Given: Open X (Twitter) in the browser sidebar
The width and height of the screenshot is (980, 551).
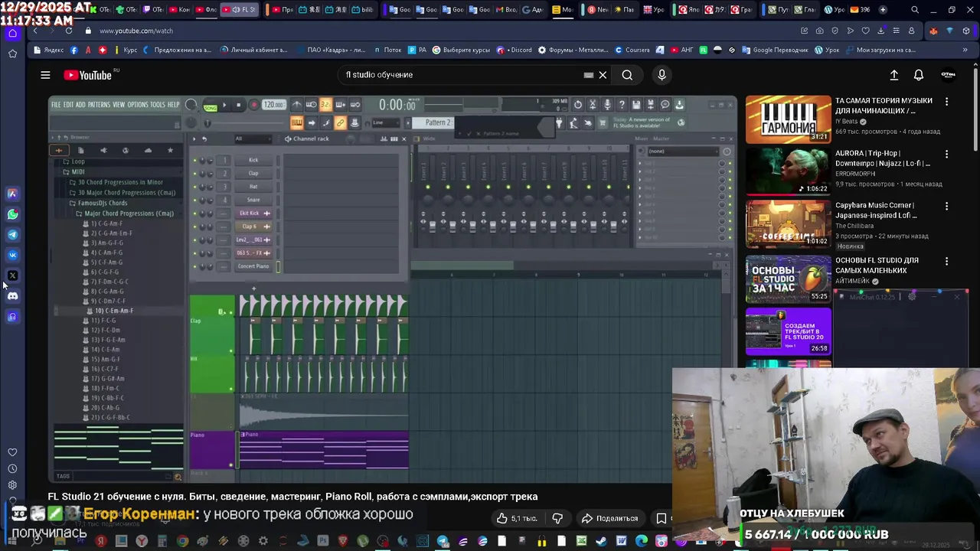Looking at the screenshot, I should (x=12, y=275).
